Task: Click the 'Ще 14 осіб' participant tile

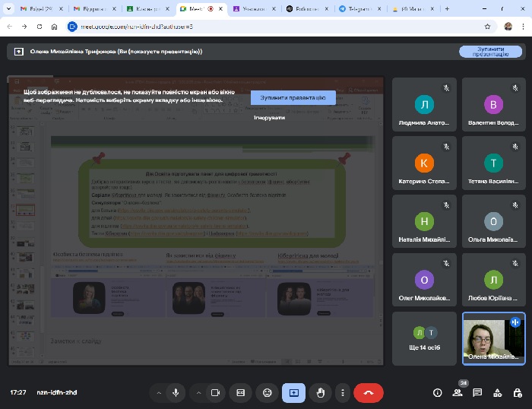Action: point(424,338)
